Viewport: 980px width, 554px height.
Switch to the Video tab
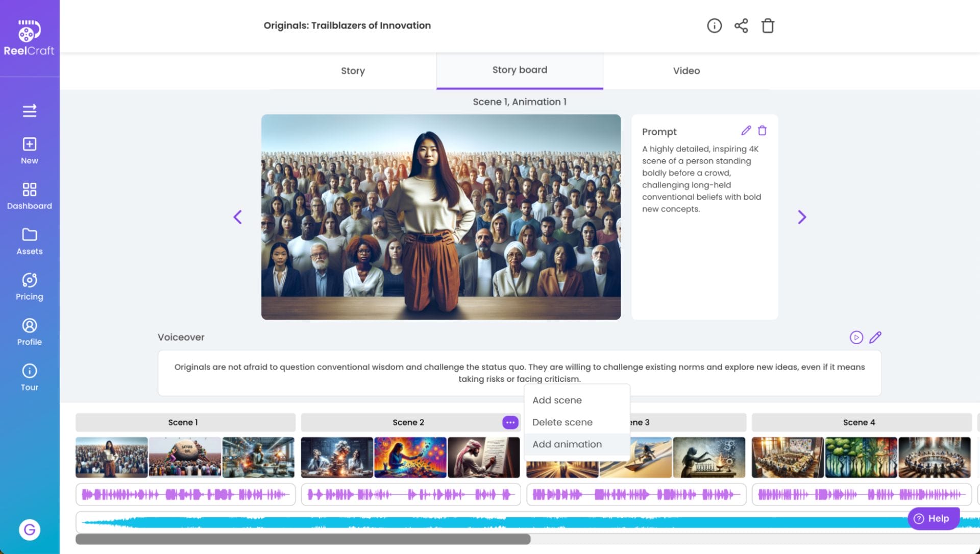[686, 71]
